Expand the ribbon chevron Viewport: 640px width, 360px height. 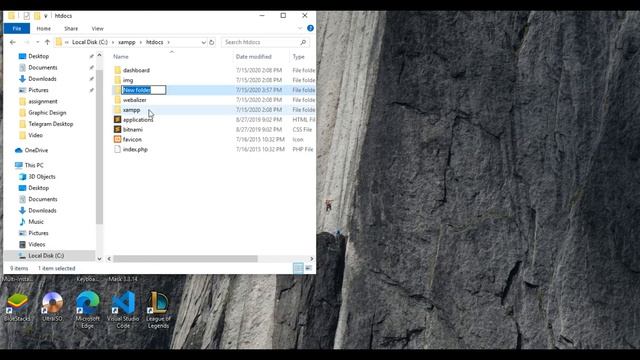pos(300,28)
